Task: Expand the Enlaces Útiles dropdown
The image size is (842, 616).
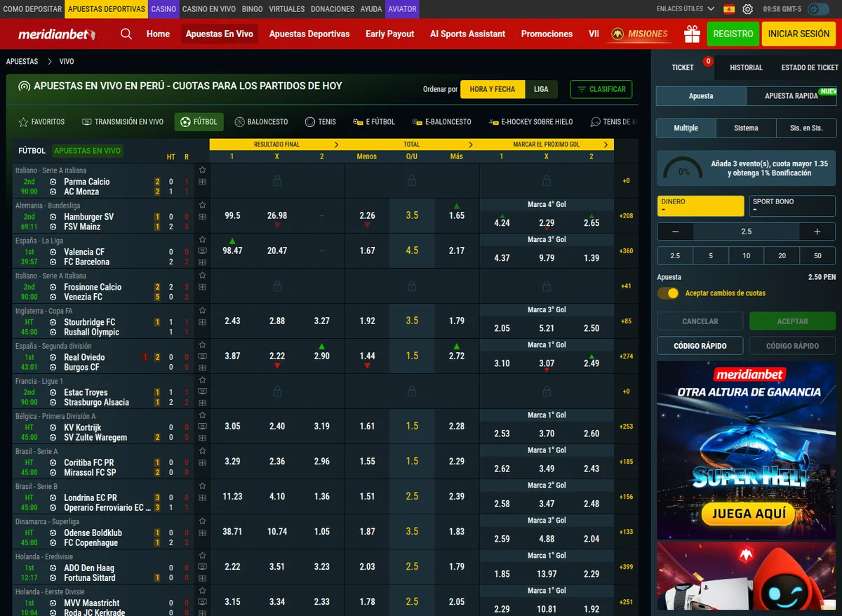Action: (686, 9)
